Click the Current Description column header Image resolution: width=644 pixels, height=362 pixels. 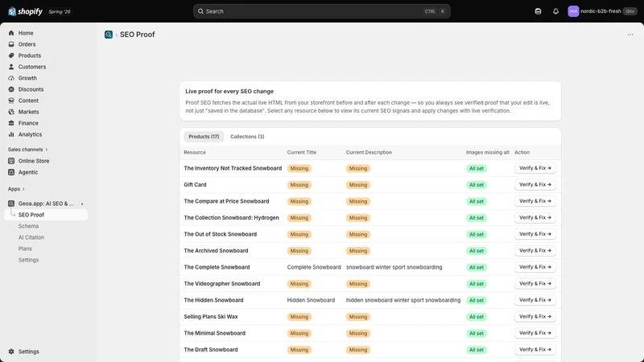369,152
